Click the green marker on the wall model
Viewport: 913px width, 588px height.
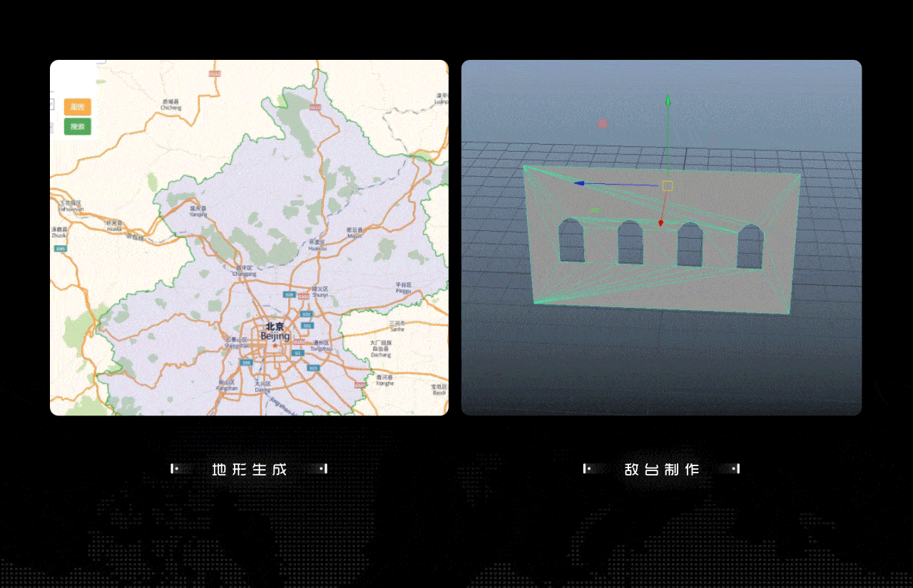point(595,210)
